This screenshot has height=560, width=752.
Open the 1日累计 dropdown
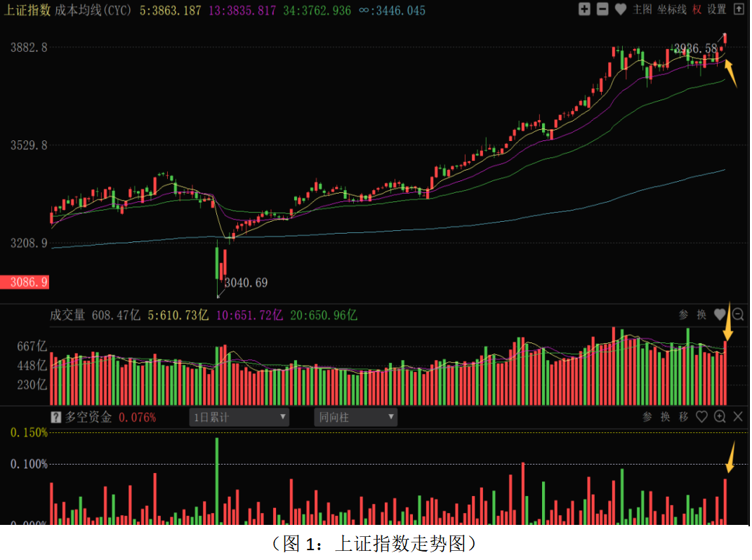coord(240,418)
